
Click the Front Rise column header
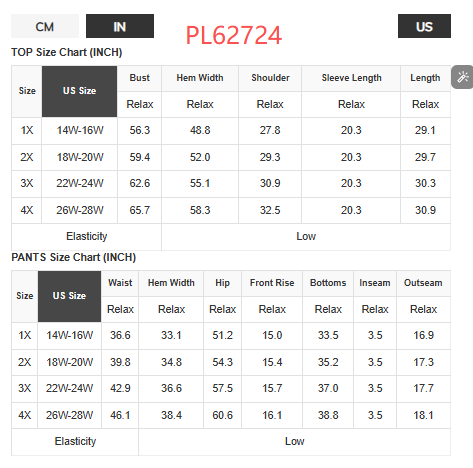[272, 283]
